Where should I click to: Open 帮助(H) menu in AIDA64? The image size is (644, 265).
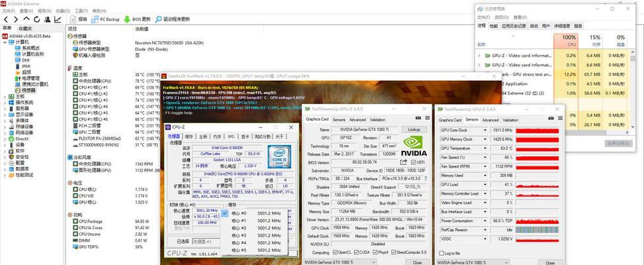click(x=99, y=11)
